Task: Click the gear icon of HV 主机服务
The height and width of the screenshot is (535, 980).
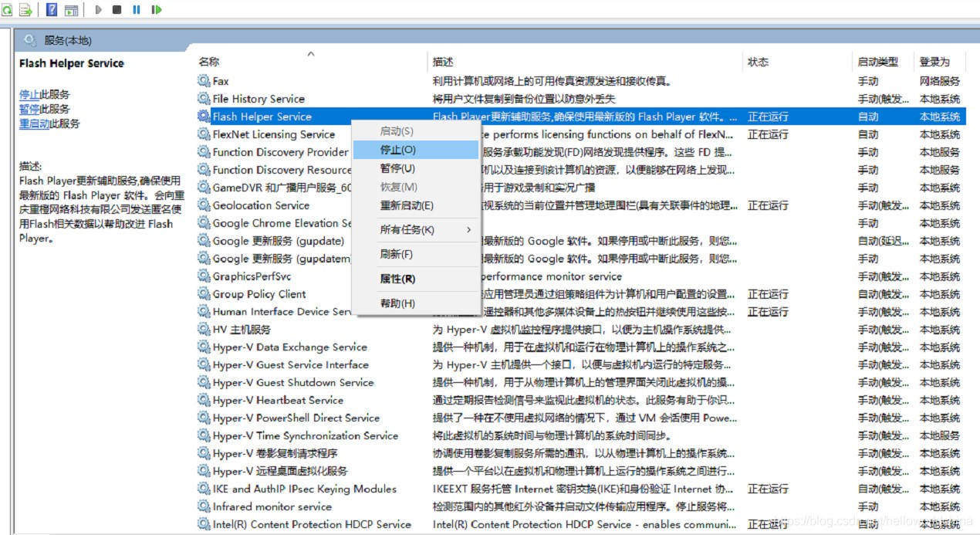Action: tap(204, 330)
